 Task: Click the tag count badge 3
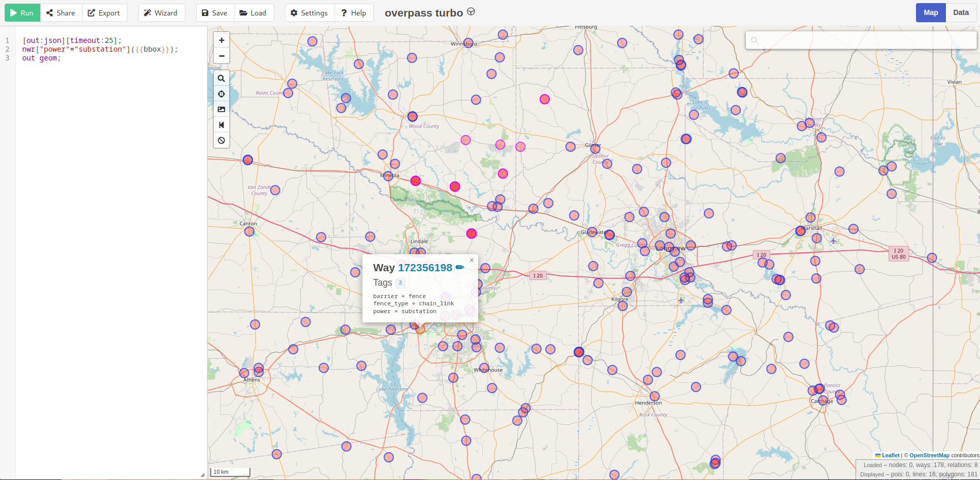pos(400,283)
